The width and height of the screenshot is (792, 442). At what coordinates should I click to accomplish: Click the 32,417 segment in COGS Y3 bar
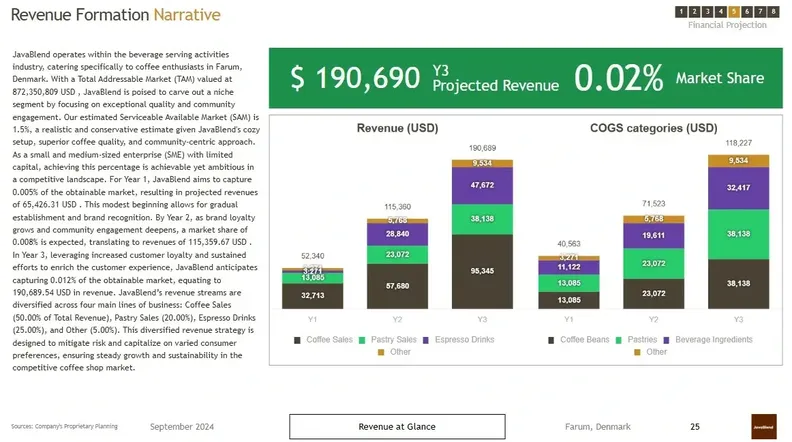tap(738, 188)
